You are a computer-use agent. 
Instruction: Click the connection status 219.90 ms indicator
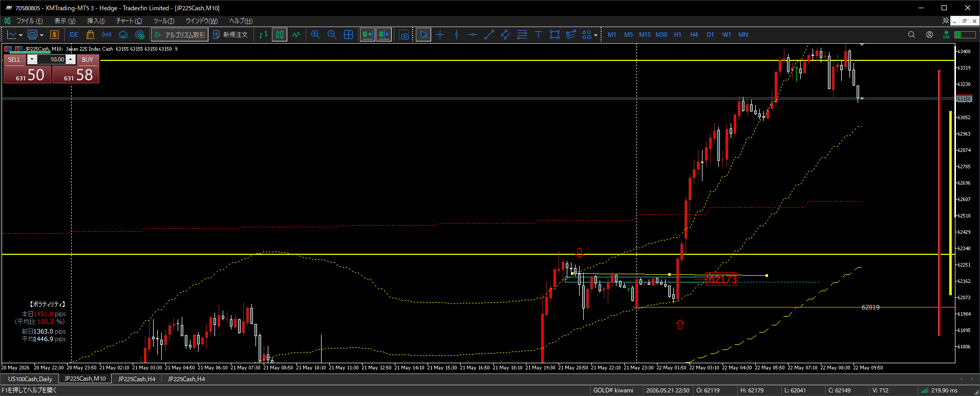pyautogui.click(x=940, y=390)
